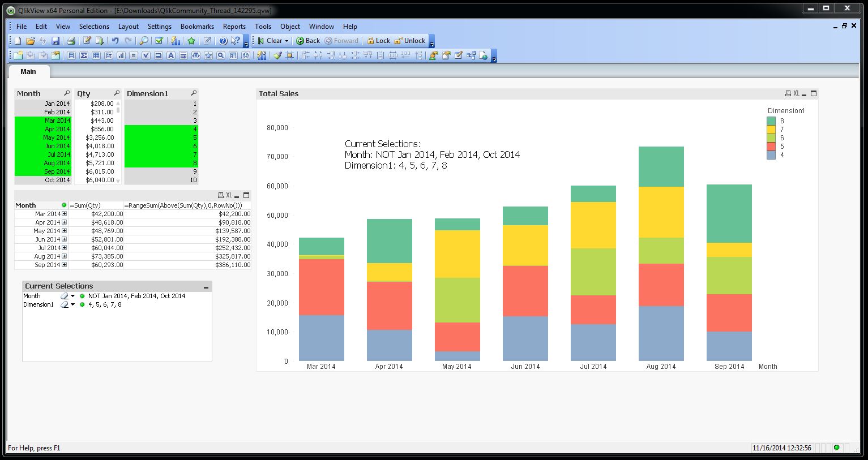
Task: Open Edit Script toolbar icon
Action: (87, 41)
